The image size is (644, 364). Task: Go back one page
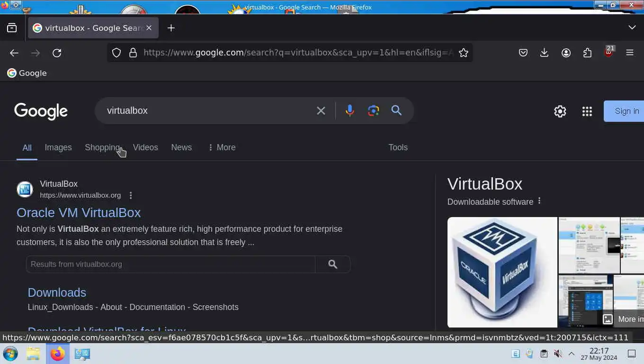click(x=14, y=53)
